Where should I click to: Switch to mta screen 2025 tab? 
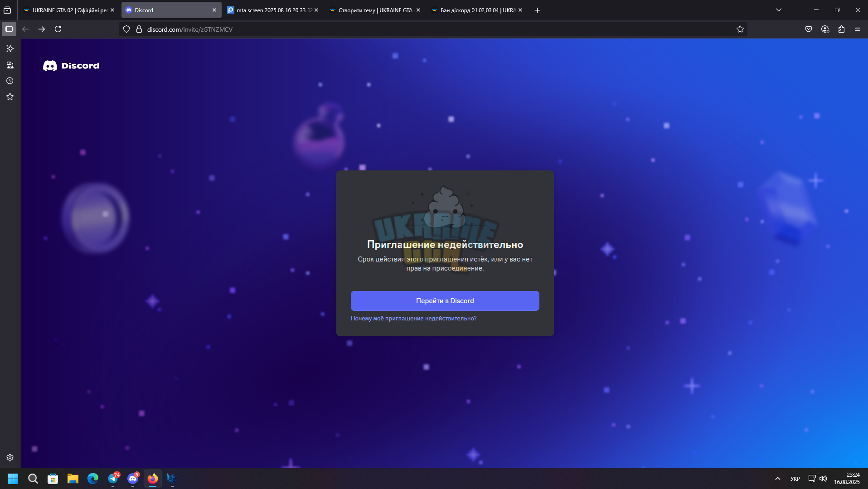pos(273,10)
